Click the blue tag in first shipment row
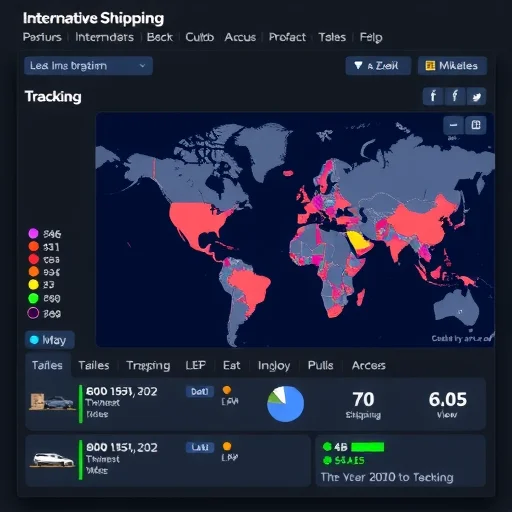The width and height of the screenshot is (512, 512). 200,391
